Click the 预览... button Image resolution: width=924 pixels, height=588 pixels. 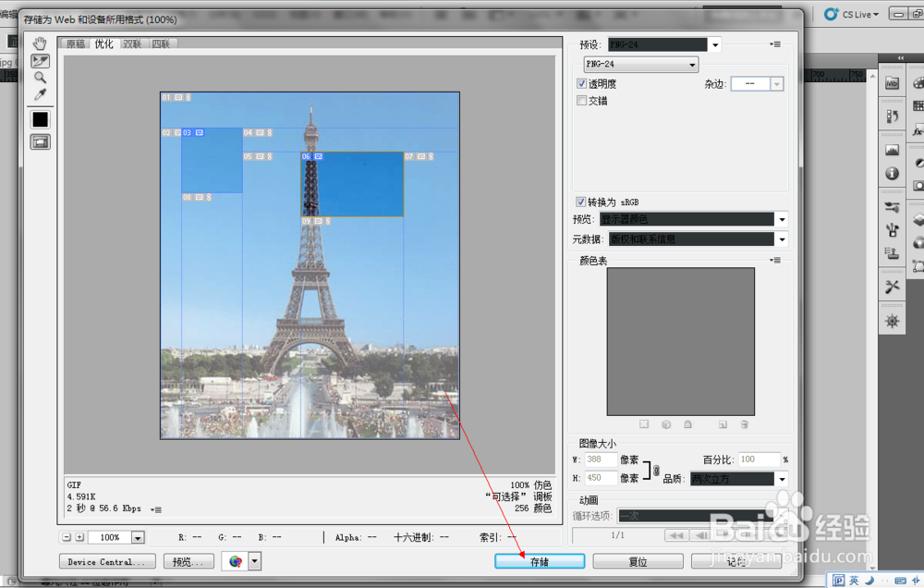[188, 561]
